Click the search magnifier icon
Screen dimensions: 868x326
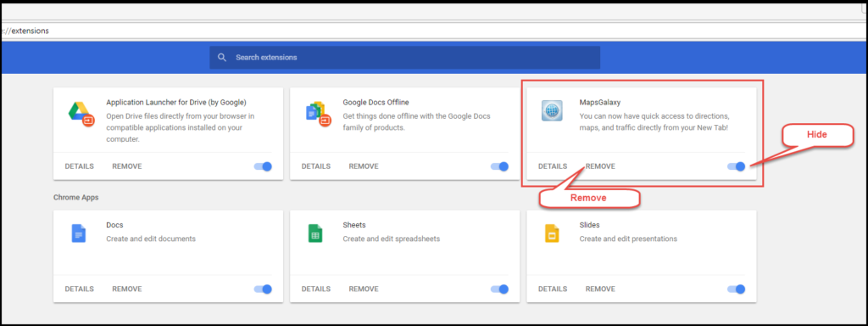click(222, 57)
